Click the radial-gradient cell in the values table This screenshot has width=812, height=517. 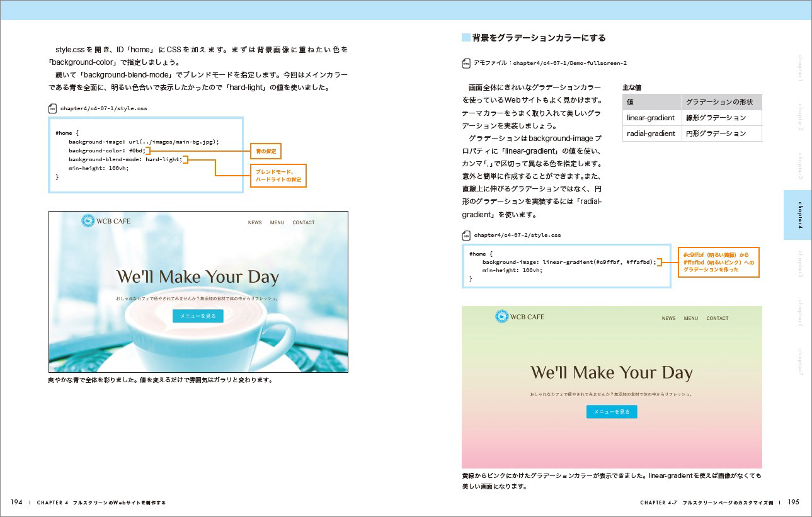click(x=651, y=134)
